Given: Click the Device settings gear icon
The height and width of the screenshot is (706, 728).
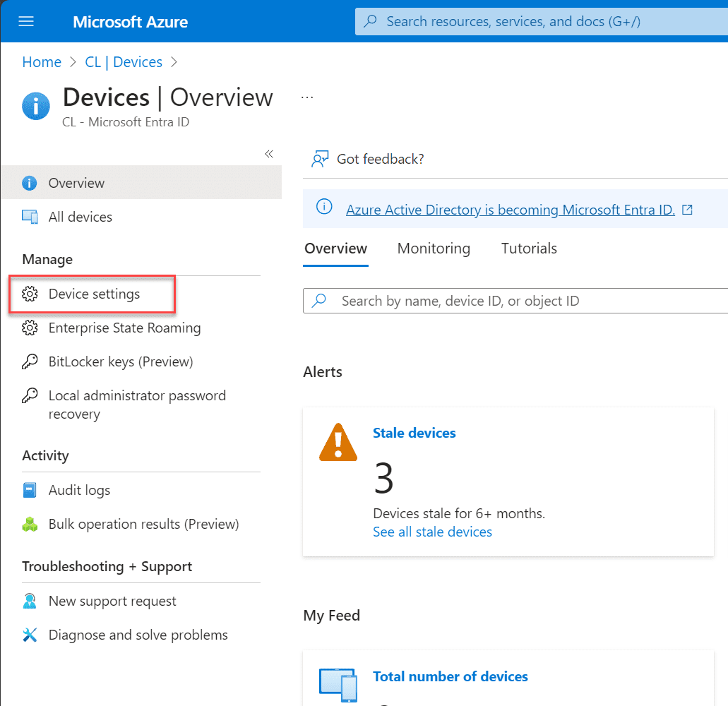Looking at the screenshot, I should (x=30, y=294).
